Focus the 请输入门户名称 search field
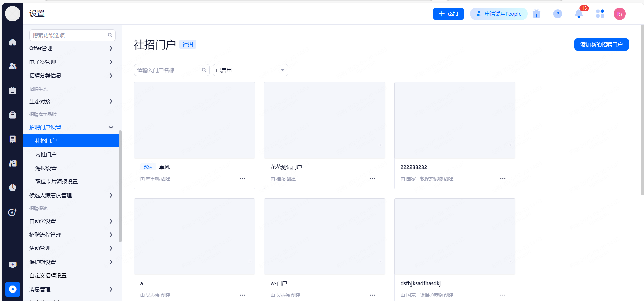This screenshot has height=301, width=644. (x=168, y=70)
